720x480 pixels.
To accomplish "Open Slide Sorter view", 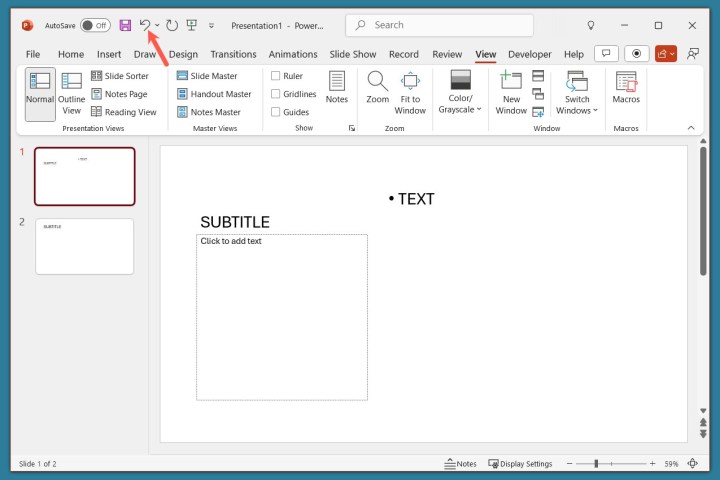I will [x=120, y=76].
